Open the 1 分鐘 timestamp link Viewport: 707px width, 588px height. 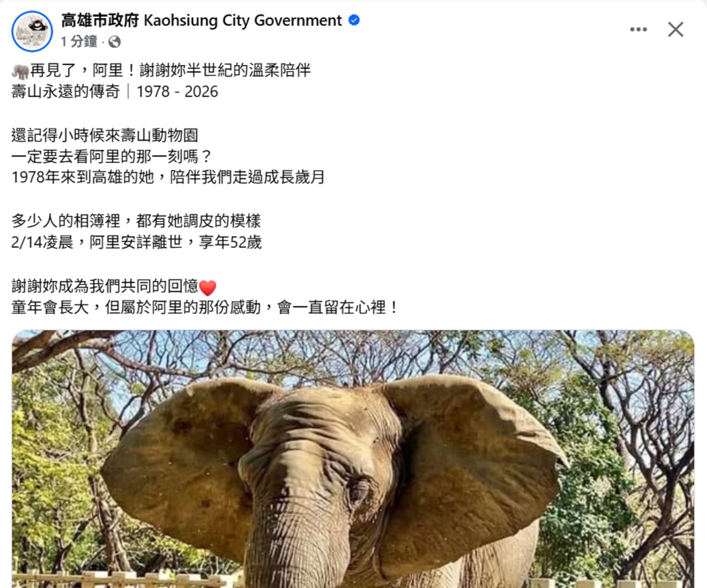click(x=79, y=41)
